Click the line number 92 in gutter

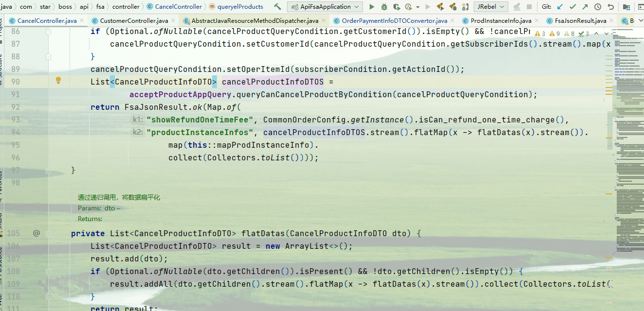coord(15,107)
